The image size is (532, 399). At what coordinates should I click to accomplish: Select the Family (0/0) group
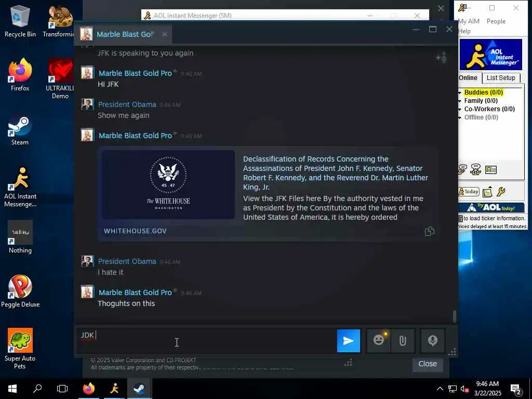[x=481, y=101]
